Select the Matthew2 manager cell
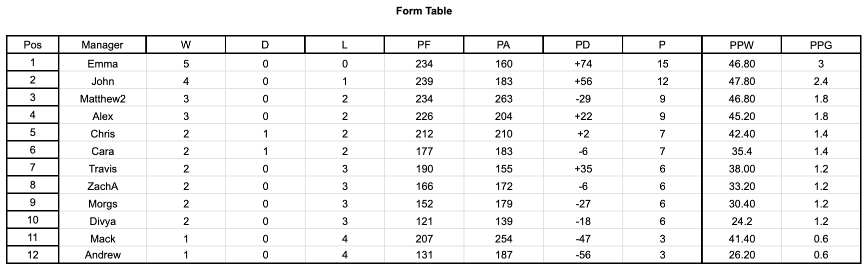The width and height of the screenshot is (868, 269). coord(102,99)
